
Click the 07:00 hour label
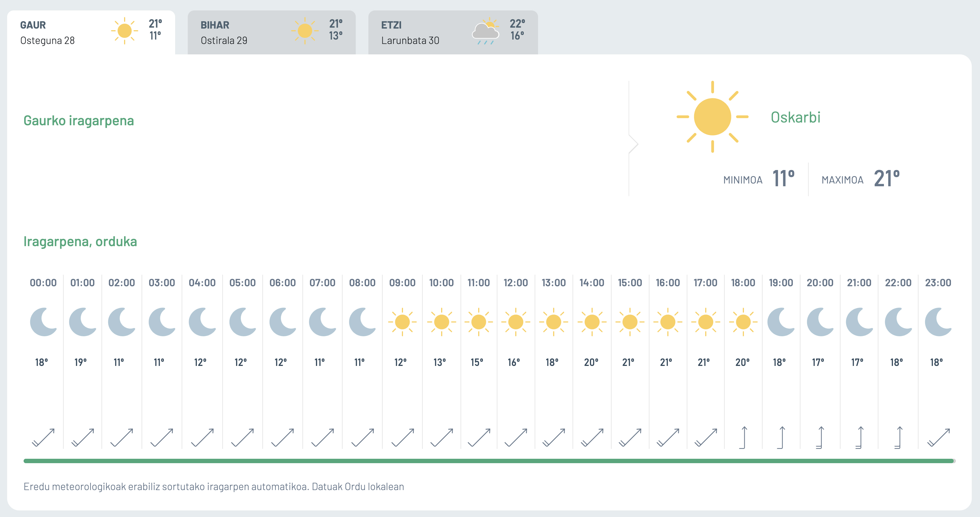point(322,283)
